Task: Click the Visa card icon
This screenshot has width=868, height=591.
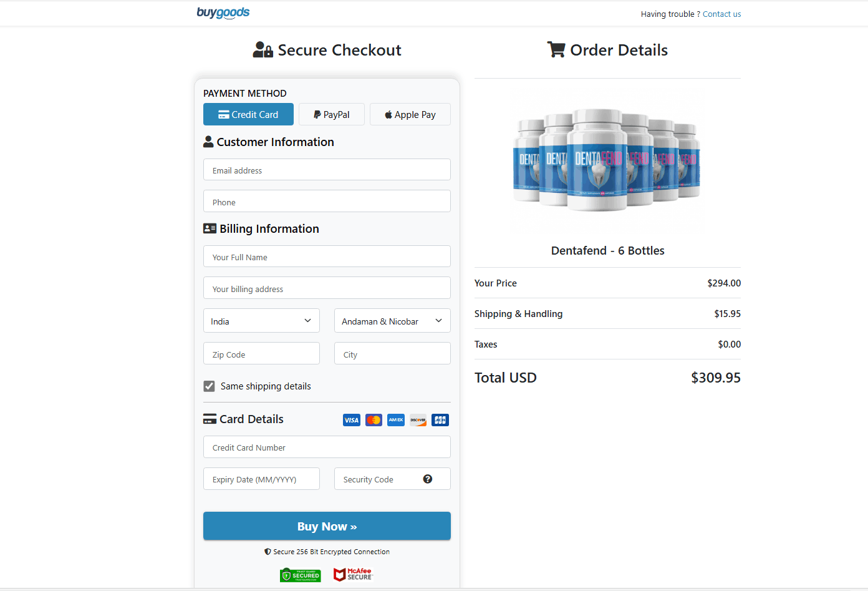Action: (352, 420)
